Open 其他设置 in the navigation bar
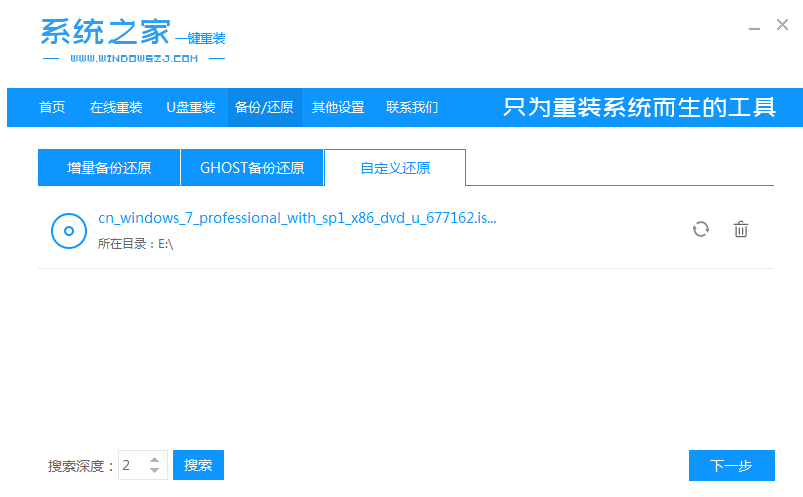 pos(338,107)
